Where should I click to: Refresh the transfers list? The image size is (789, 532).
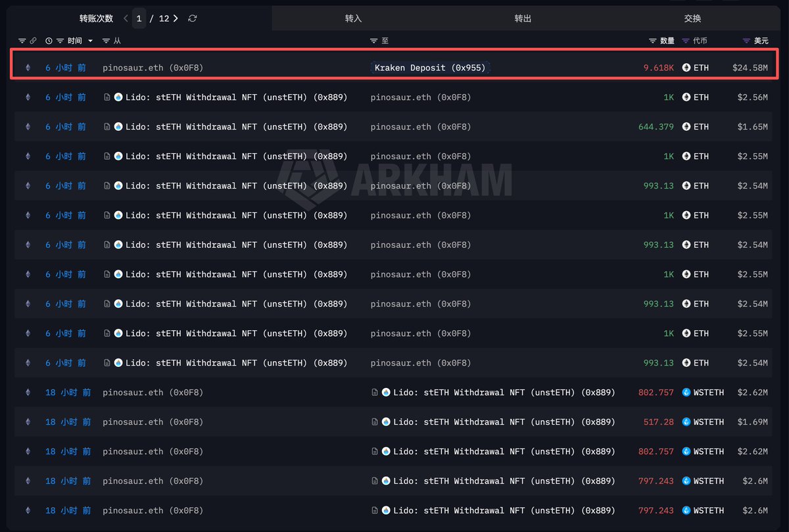coord(192,18)
